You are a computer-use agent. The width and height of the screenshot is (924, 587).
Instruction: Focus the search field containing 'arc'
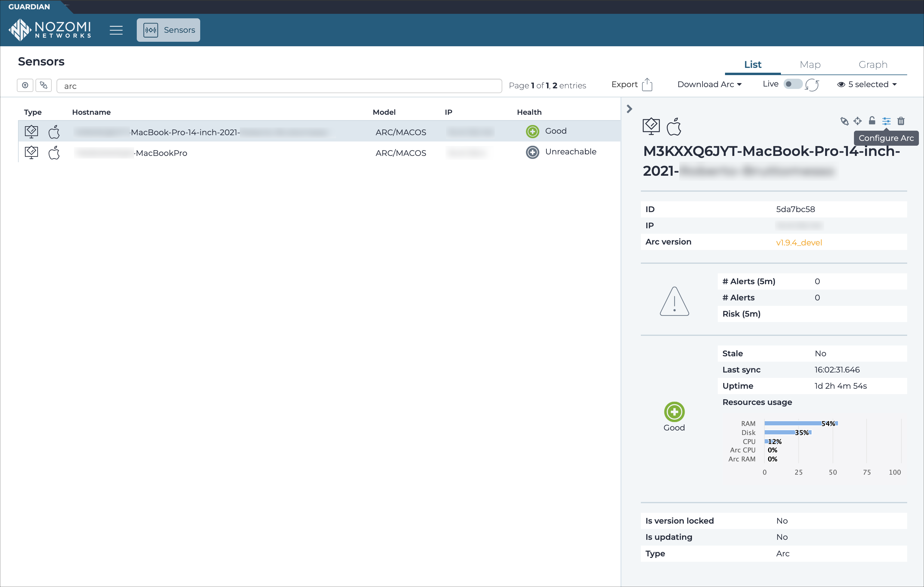tap(279, 86)
